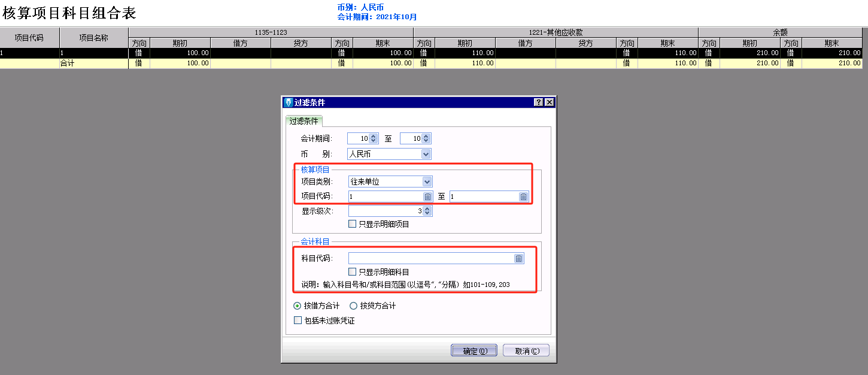Click into the 科目代码 input field
The width and height of the screenshot is (868, 375).
pyautogui.click(x=431, y=258)
